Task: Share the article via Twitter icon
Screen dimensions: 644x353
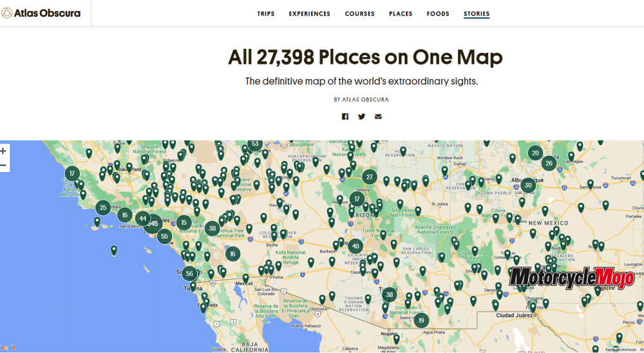Action: tap(362, 117)
